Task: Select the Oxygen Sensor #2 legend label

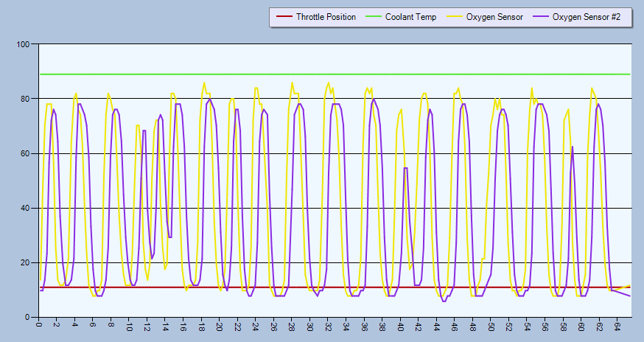Action: pos(588,17)
